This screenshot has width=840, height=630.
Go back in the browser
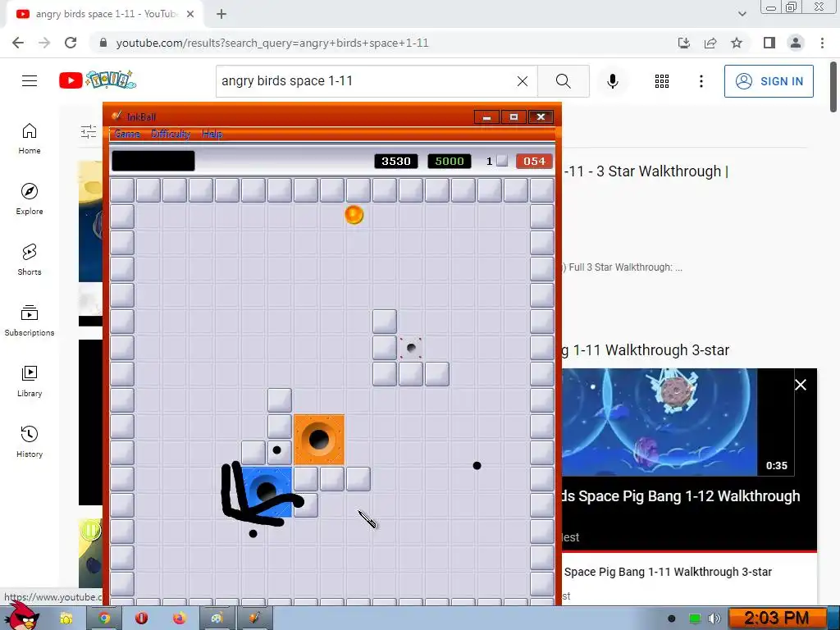pyautogui.click(x=18, y=43)
